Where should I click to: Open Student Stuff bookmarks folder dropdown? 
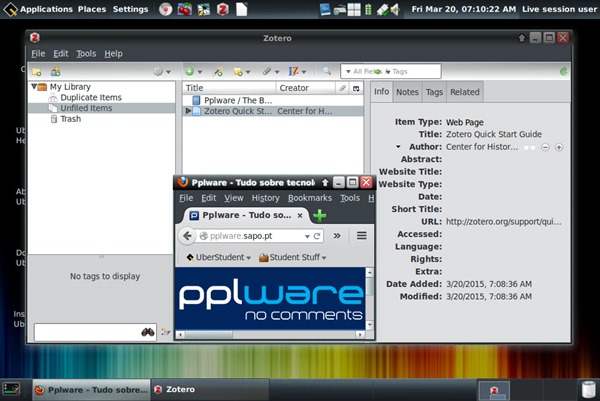coord(293,258)
